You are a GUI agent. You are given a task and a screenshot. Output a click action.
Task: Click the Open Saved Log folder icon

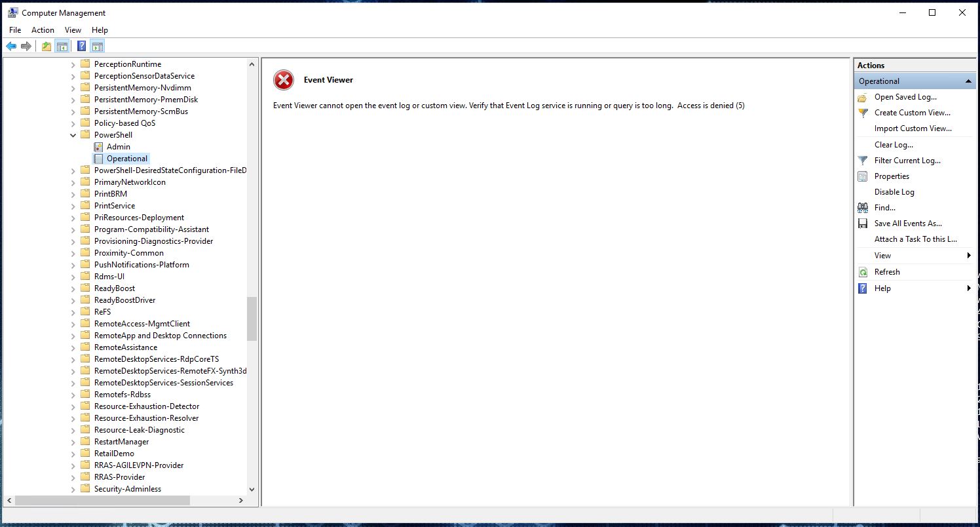point(862,97)
